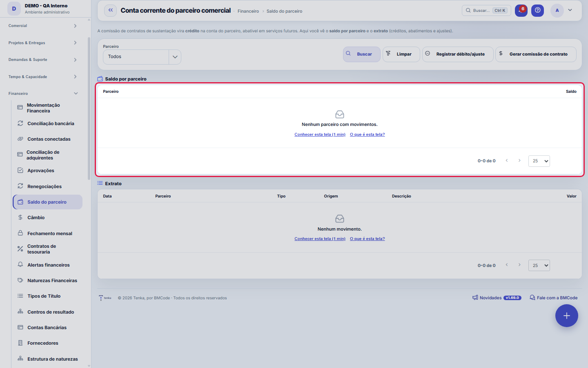The width and height of the screenshot is (588, 368).
Task: Click the Fornecedores building icon
Action: point(20,343)
